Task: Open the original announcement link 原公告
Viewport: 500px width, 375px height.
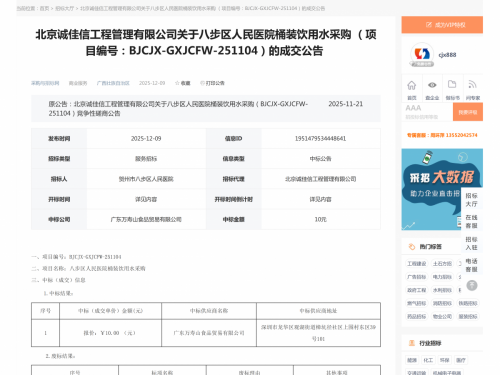Action: click(178, 108)
